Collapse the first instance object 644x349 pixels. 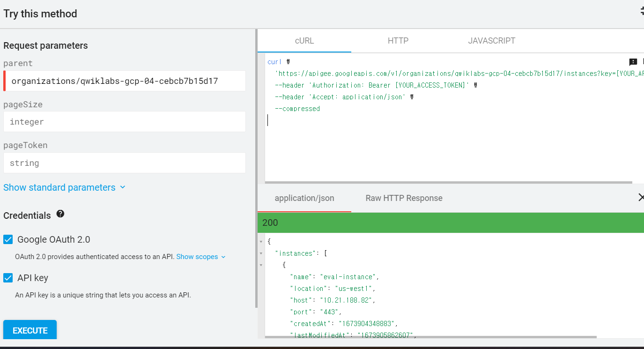pos(261,265)
